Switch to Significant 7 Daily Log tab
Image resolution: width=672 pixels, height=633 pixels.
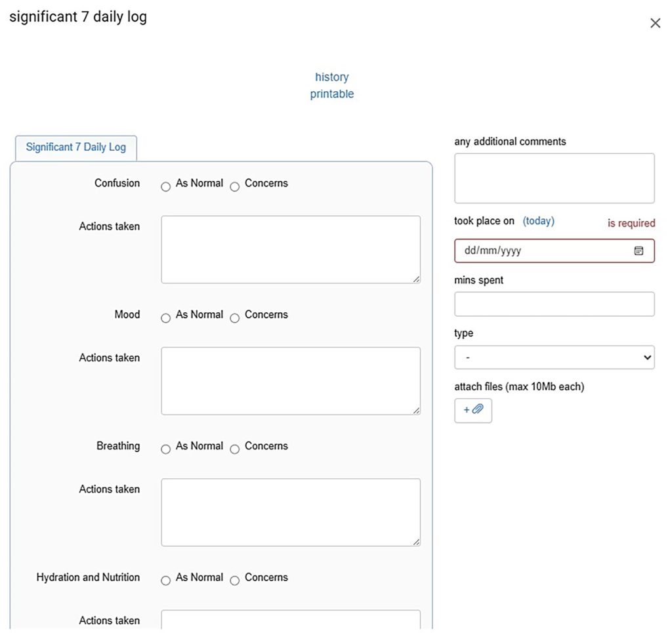(75, 147)
